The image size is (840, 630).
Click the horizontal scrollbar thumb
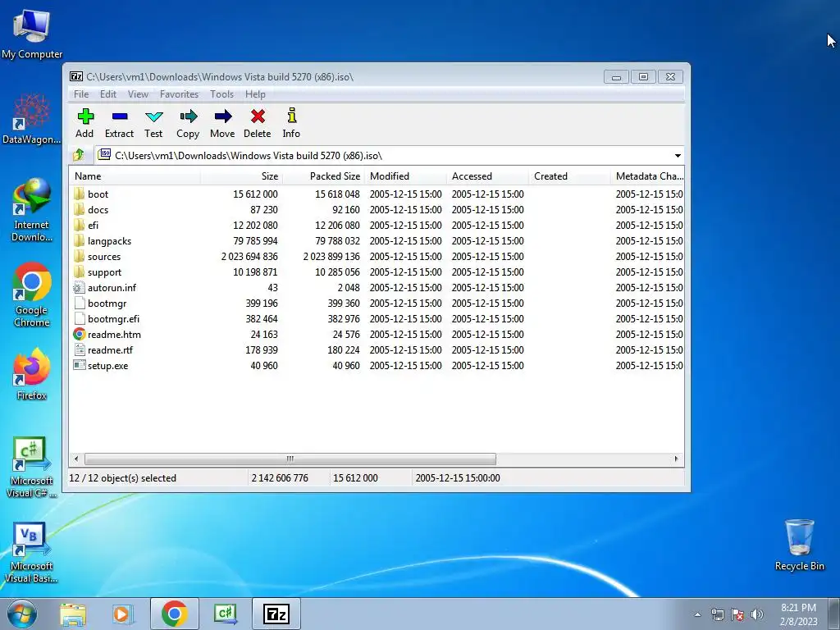290,459
